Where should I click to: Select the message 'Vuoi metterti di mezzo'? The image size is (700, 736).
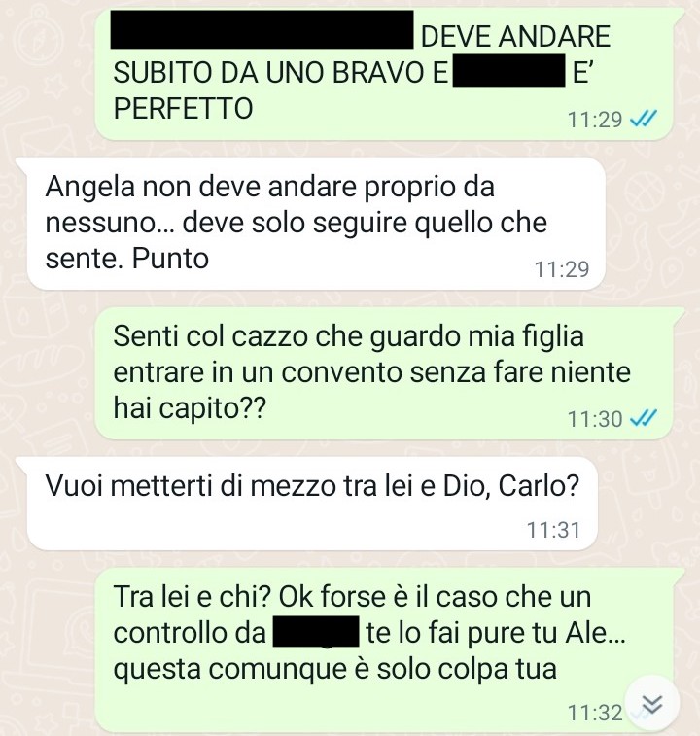point(312,503)
